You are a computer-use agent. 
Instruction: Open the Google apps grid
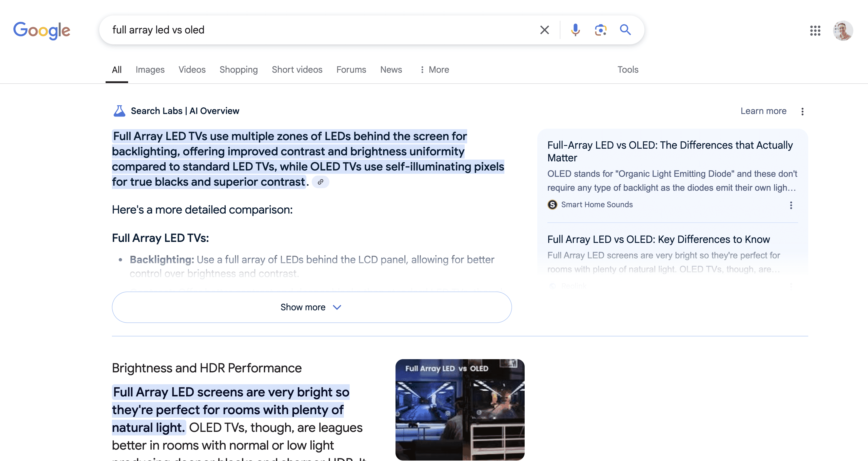tap(815, 31)
